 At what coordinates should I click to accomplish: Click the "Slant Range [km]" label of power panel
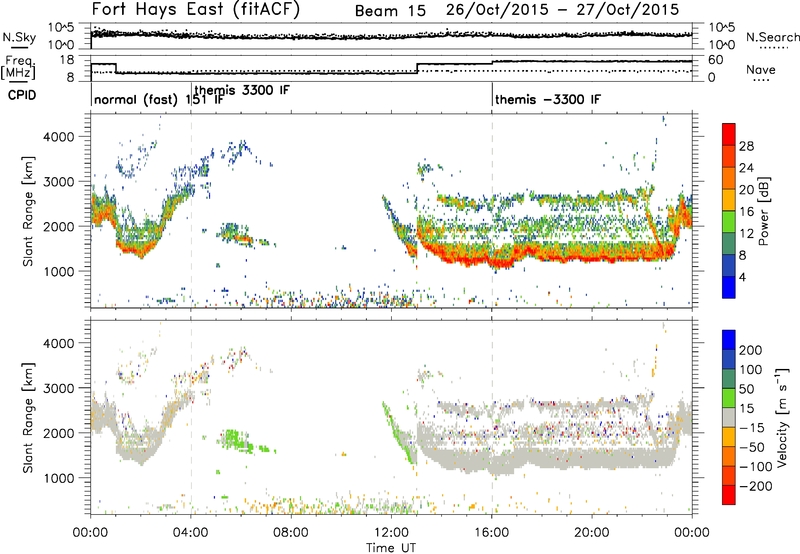click(x=28, y=211)
